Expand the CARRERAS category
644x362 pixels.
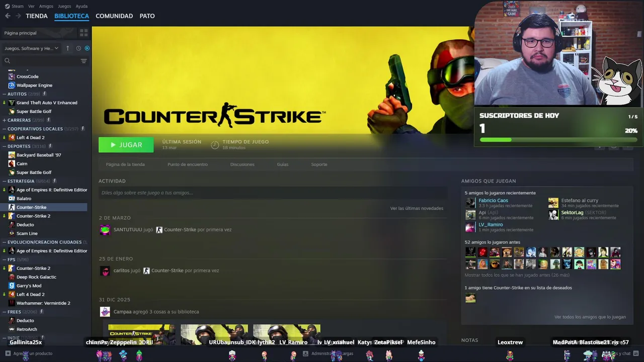[4, 120]
